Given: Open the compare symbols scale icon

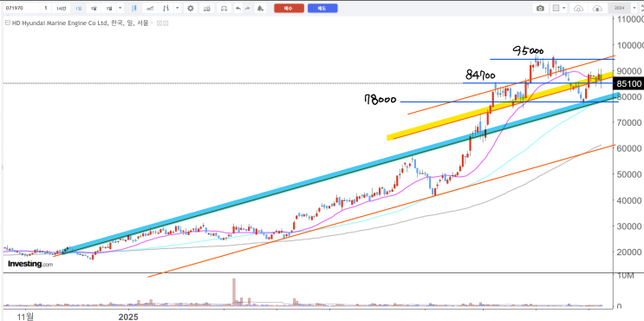Looking at the screenshot, I should coord(224,8).
